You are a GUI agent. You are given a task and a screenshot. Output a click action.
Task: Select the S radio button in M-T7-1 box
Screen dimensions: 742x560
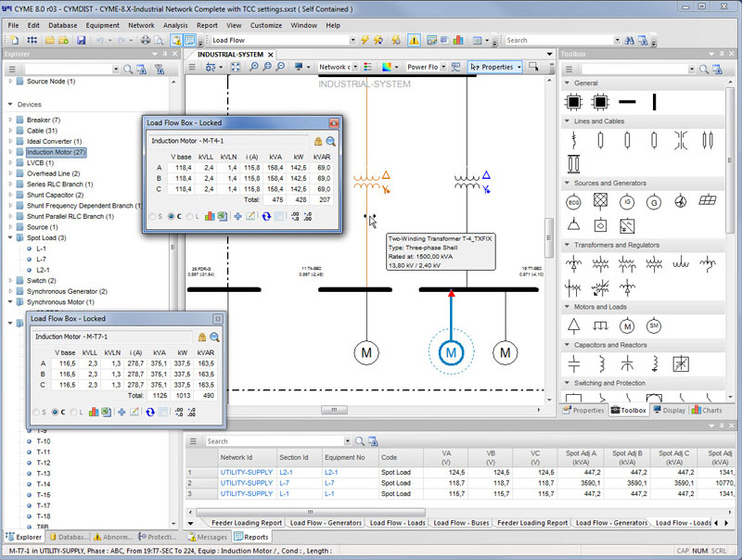point(36,412)
